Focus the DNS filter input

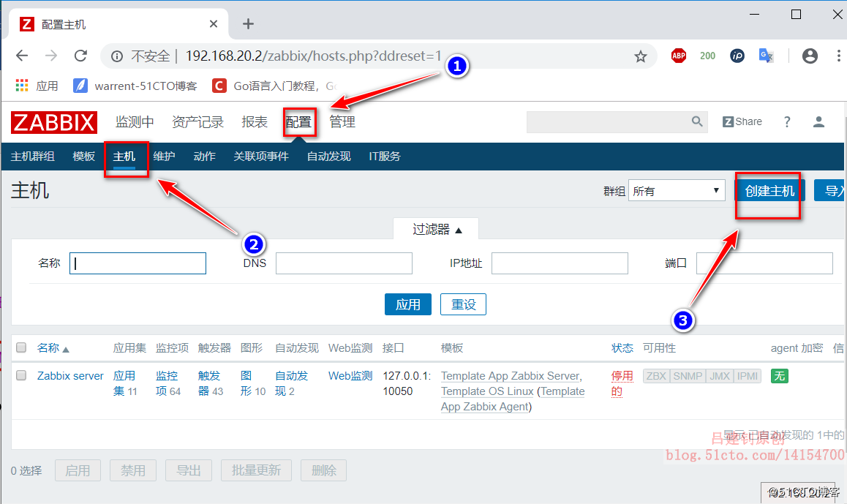coord(344,263)
